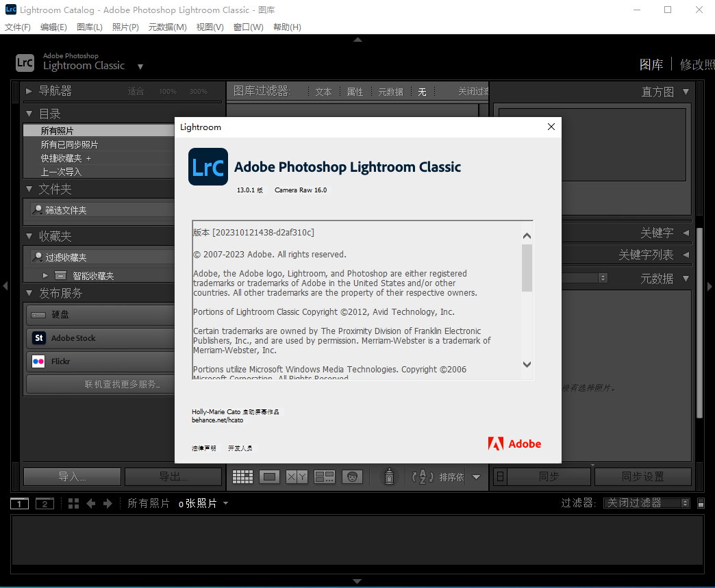
Task: Go back with the left arrow icon
Action: (91, 503)
